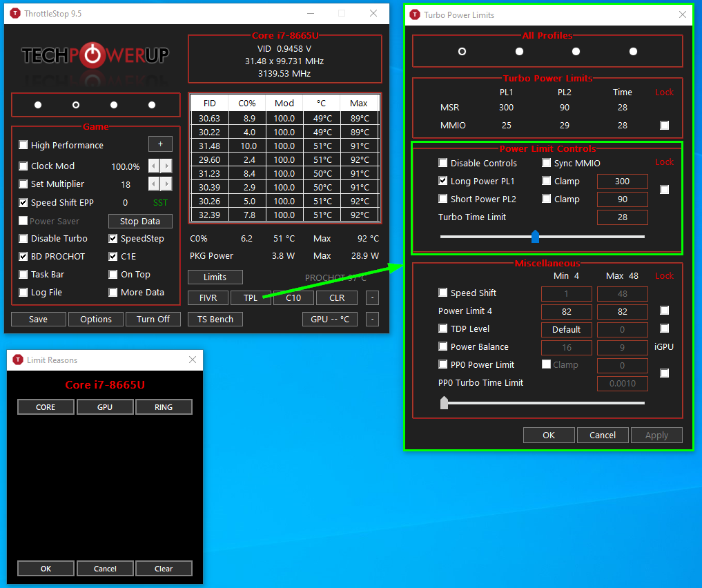Select the first ThrottleStop profile radio button

click(x=38, y=105)
